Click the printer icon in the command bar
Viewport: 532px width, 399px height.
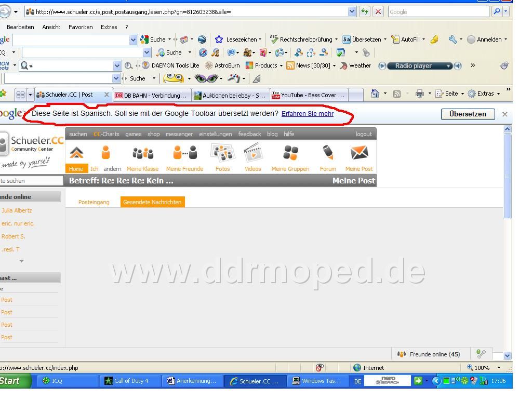coord(420,94)
